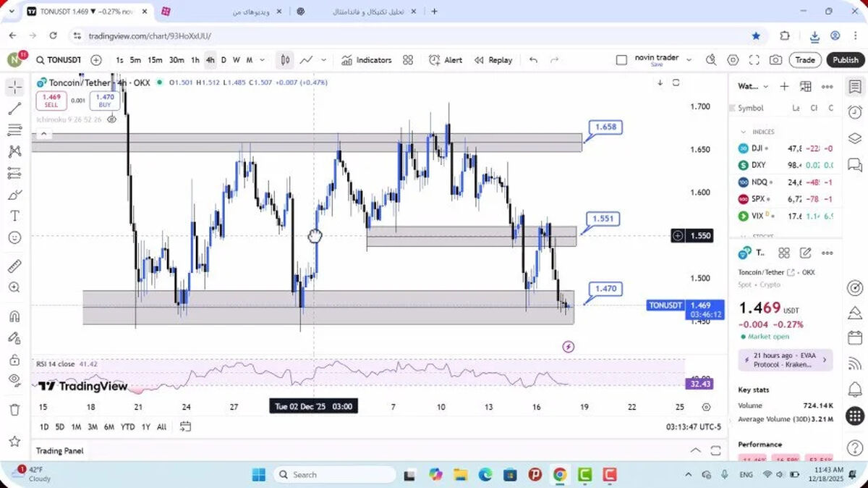868x488 pixels.
Task: Toggle Ichimoku indicator visibility eye
Action: tap(111, 119)
